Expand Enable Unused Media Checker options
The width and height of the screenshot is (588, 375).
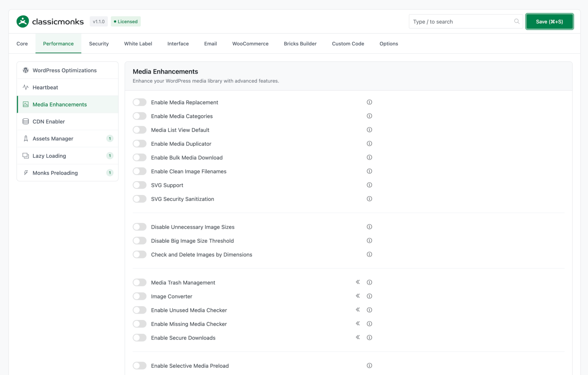358,310
